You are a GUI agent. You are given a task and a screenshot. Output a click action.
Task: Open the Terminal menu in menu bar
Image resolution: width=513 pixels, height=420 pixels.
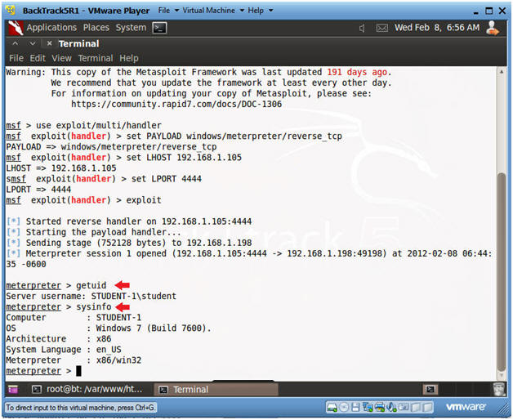pos(96,58)
